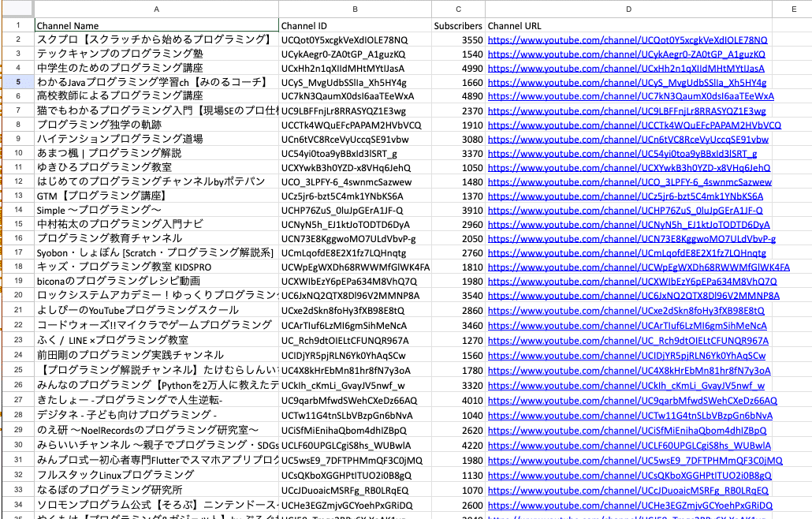Select channel ID 'UCCTk4WQuEFcPAPAM2HVbVCQ'

click(355, 125)
